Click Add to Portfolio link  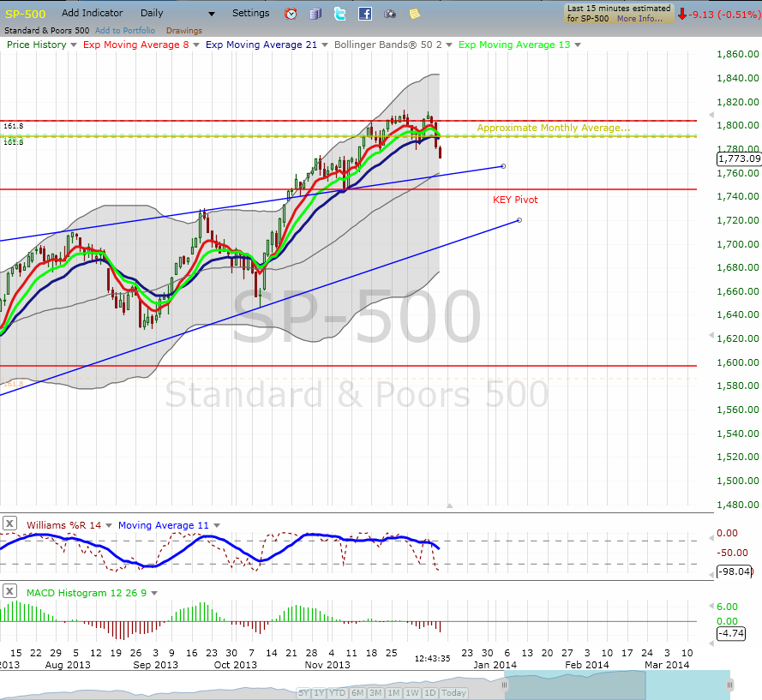click(125, 31)
